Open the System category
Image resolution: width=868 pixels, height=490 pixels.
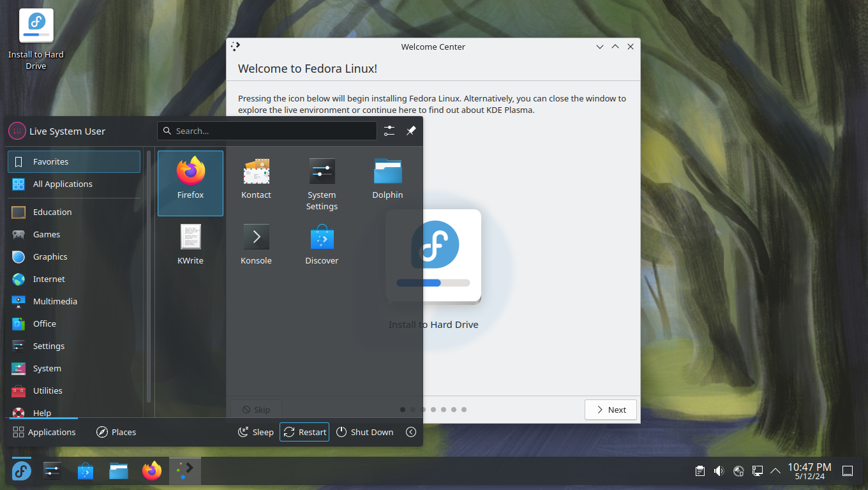pos(74,368)
